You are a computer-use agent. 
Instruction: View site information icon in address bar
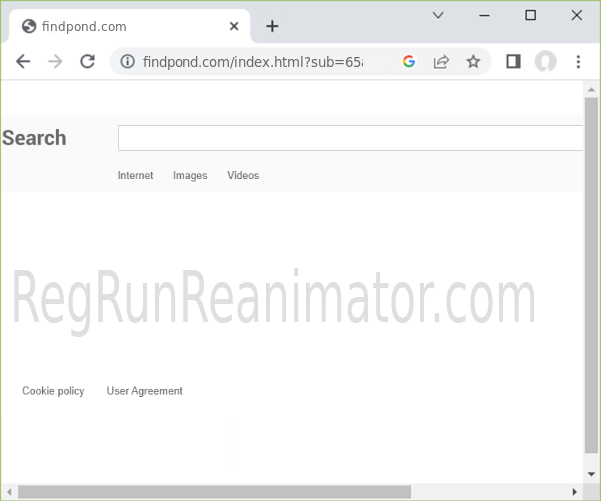click(x=128, y=61)
